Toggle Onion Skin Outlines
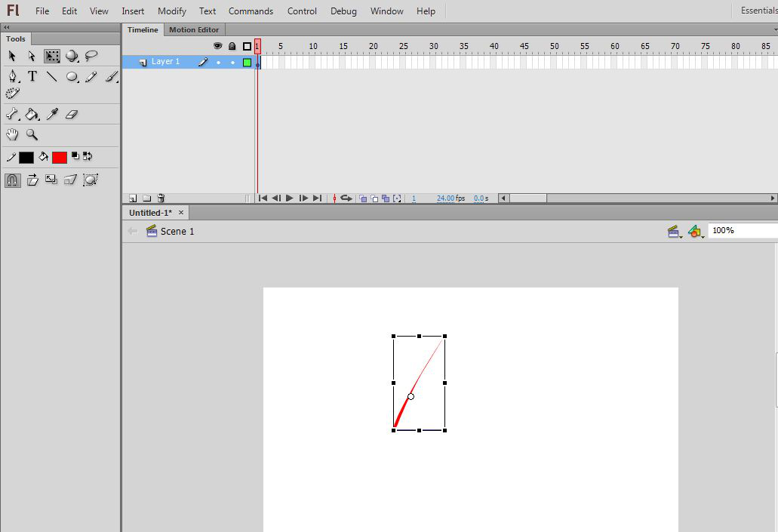This screenshot has width=778, height=532. 374,198
